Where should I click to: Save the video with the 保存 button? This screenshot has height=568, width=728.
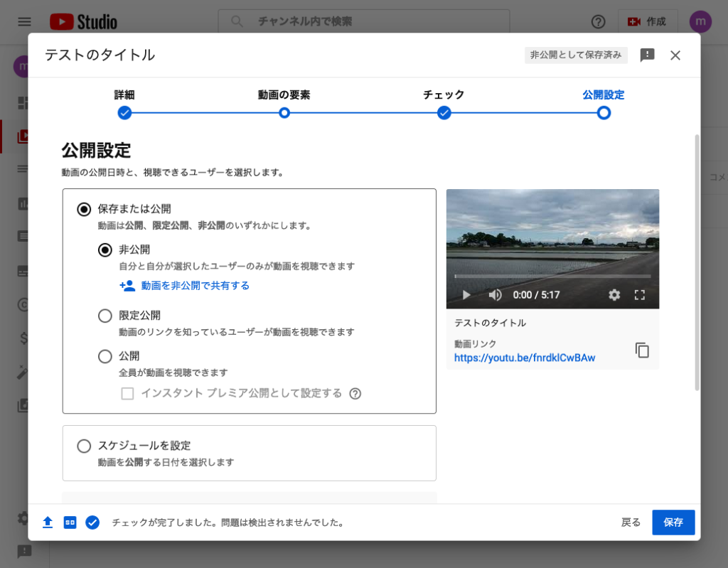coord(673,522)
